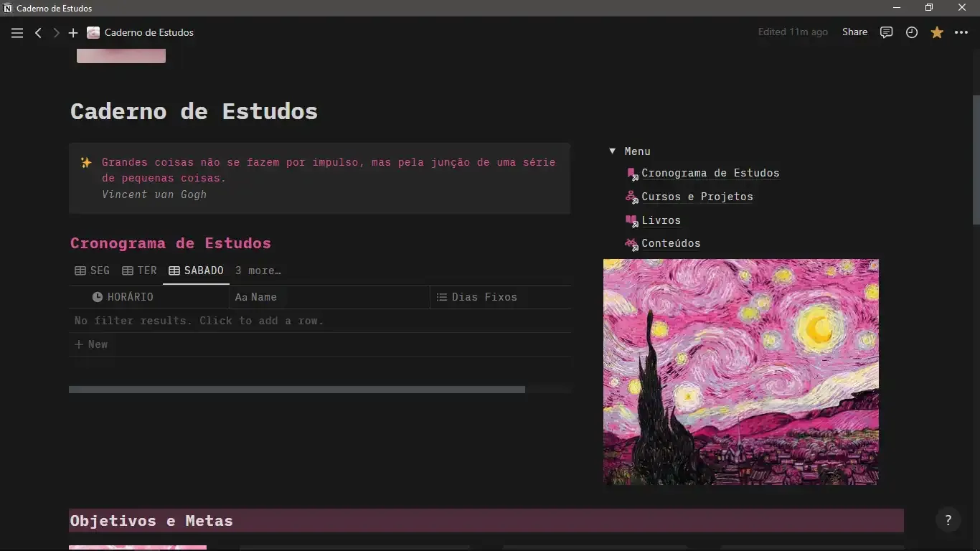Click the Caderno de Estudos page title
Image resolution: width=980 pixels, height=551 pixels.
pyautogui.click(x=194, y=111)
